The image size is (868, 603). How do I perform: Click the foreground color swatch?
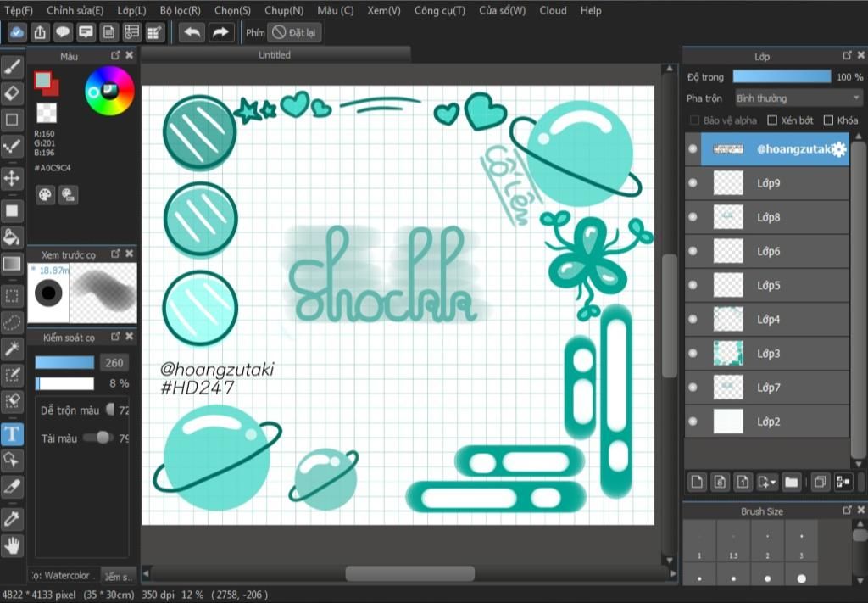(x=42, y=81)
